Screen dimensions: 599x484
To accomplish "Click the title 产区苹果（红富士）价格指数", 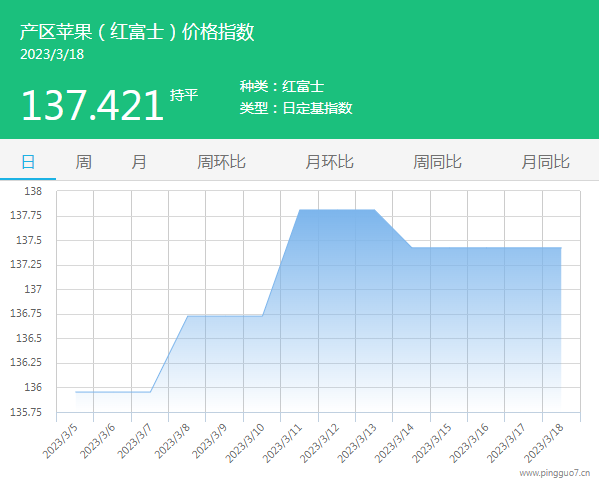I will click(137, 31).
